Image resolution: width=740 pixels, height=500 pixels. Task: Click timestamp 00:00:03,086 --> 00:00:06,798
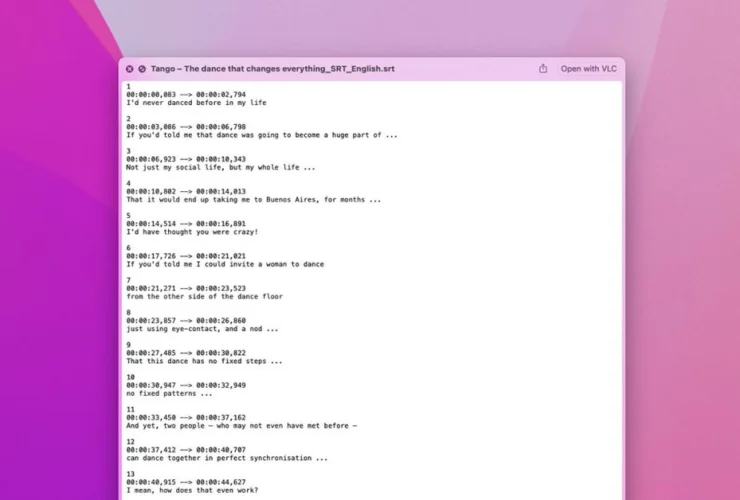tap(186, 127)
